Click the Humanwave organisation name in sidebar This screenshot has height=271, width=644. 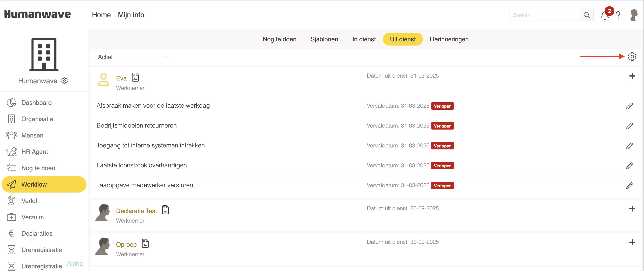[38, 81]
